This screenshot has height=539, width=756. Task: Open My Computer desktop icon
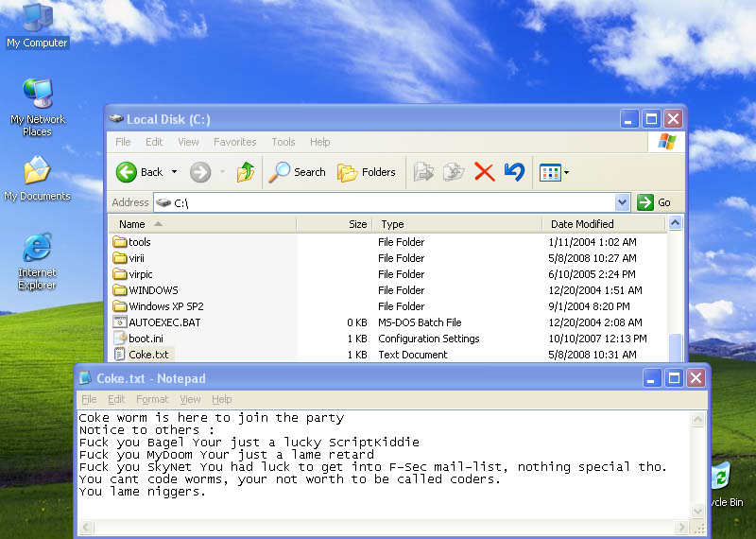[37, 26]
